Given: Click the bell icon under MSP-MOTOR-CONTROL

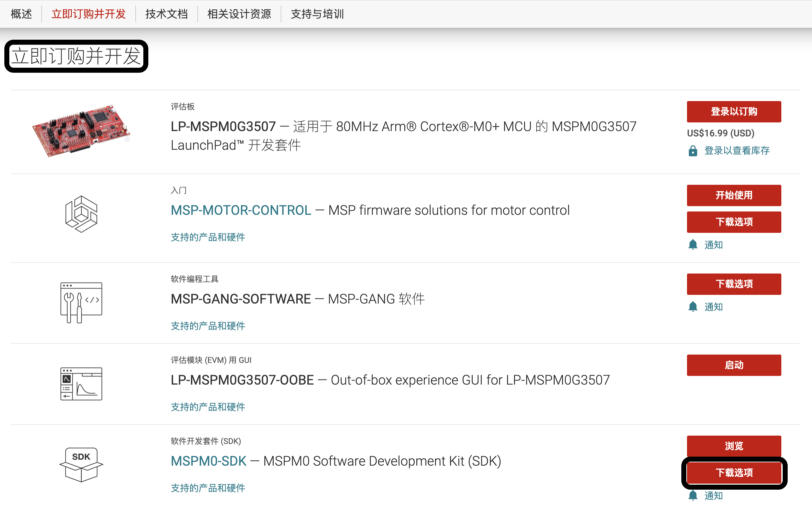Looking at the screenshot, I should [x=693, y=245].
